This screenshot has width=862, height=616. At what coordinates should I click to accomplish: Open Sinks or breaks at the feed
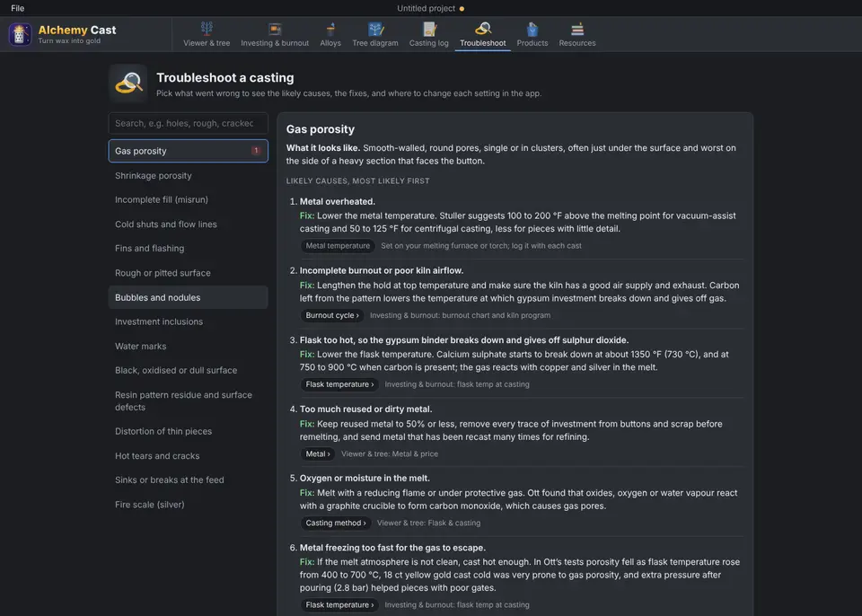188,480
